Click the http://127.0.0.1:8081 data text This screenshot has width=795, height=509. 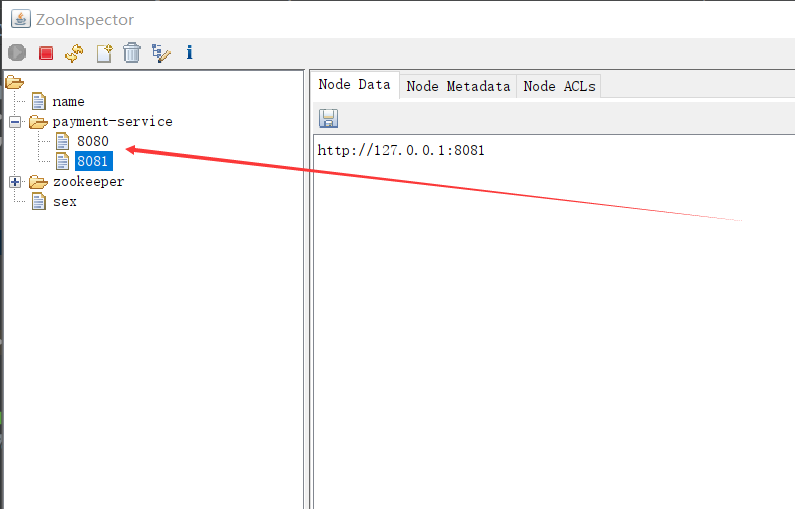point(401,151)
